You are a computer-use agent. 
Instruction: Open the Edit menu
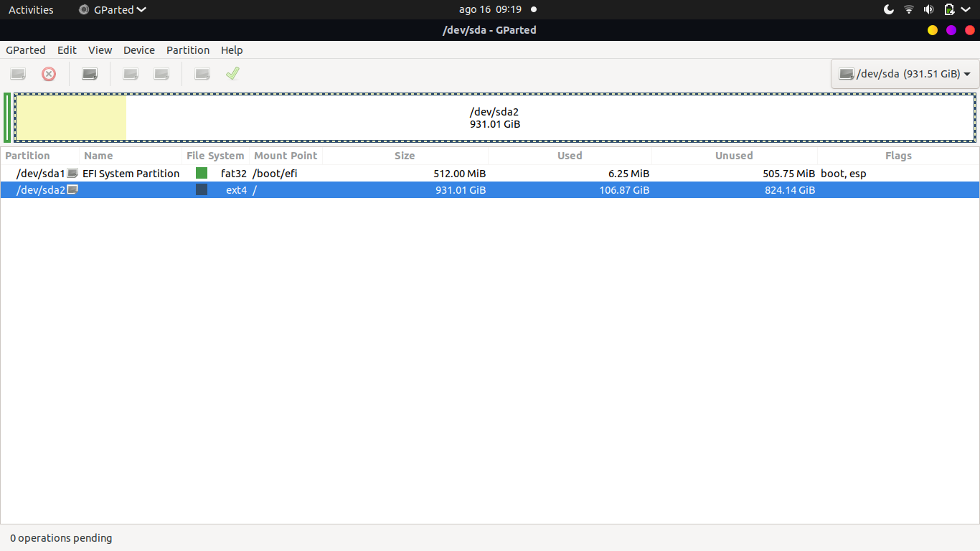(x=67, y=50)
